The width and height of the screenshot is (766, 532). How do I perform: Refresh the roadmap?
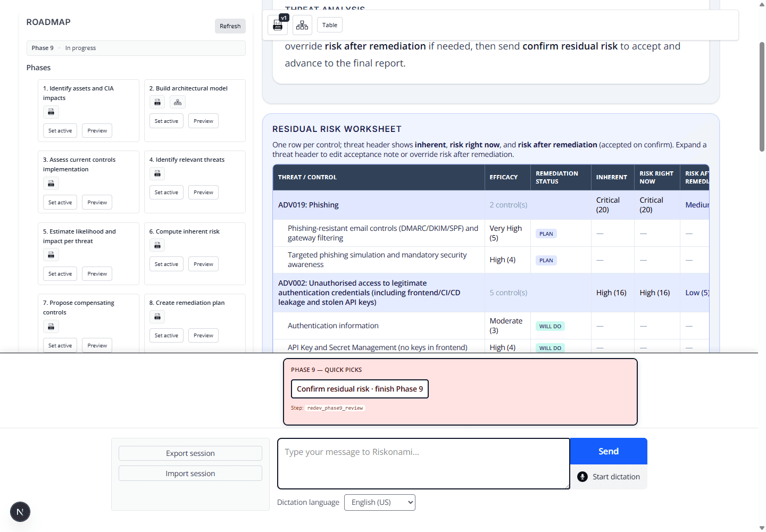(x=230, y=26)
